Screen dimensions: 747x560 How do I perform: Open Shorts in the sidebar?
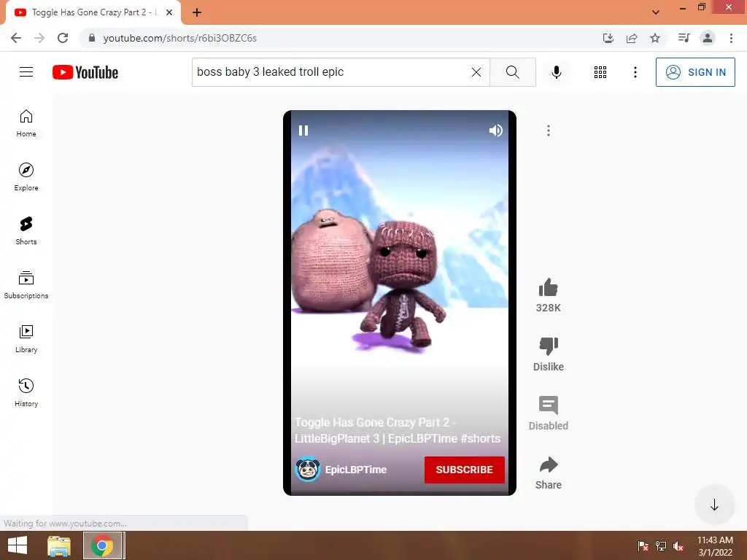click(26, 231)
